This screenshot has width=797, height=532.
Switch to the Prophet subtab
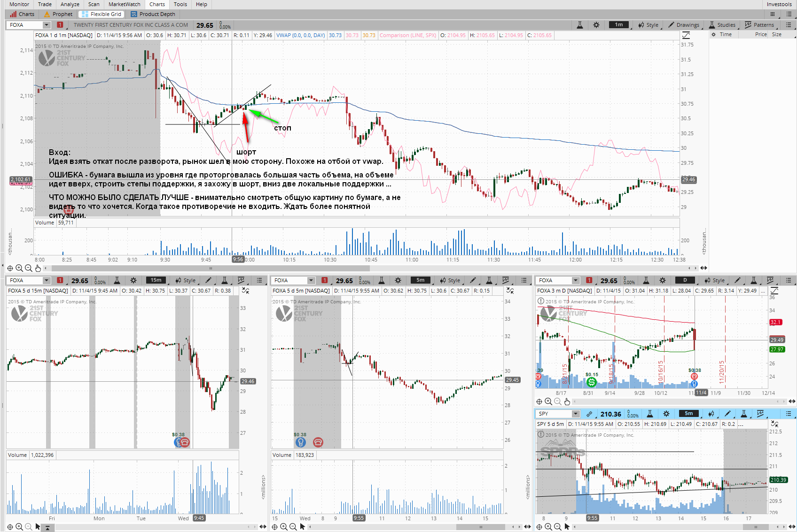coord(58,14)
